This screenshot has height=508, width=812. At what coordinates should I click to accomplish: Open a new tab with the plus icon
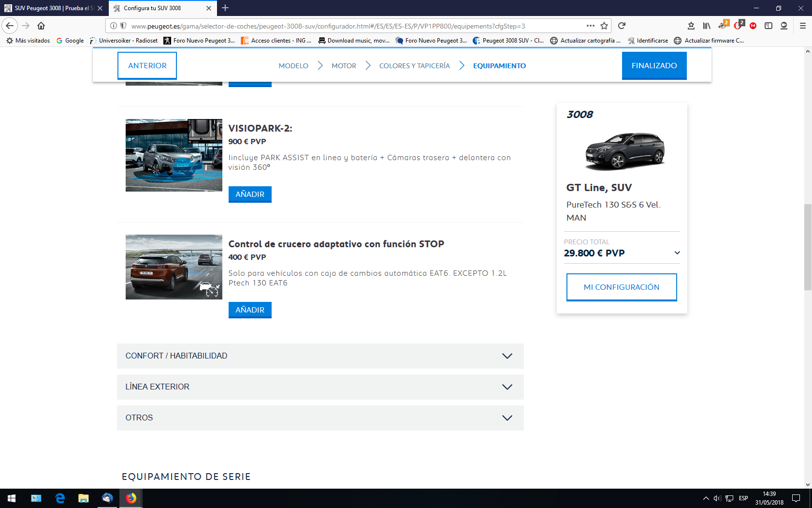pos(225,8)
